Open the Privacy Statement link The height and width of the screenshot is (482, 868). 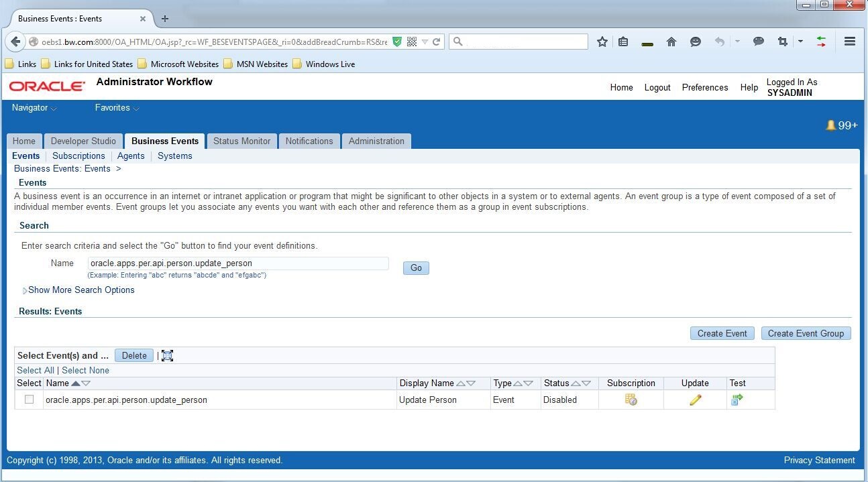coord(819,461)
